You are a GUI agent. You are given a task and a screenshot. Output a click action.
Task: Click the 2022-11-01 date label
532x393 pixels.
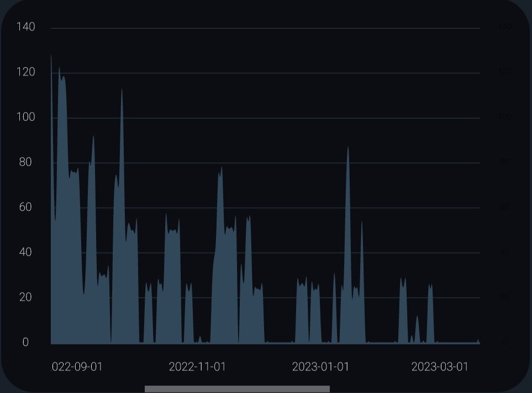tap(197, 367)
